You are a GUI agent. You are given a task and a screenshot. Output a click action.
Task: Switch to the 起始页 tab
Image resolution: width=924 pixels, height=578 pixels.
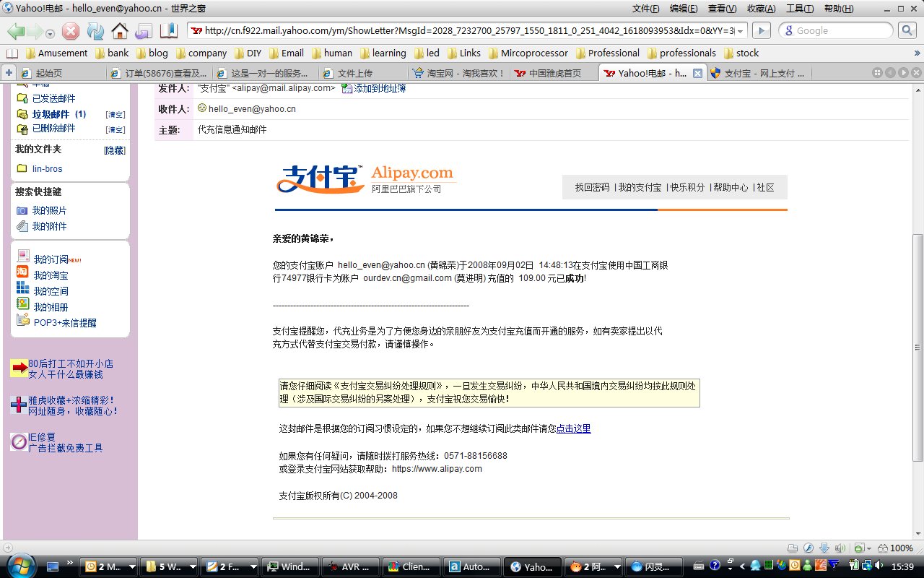pos(61,73)
